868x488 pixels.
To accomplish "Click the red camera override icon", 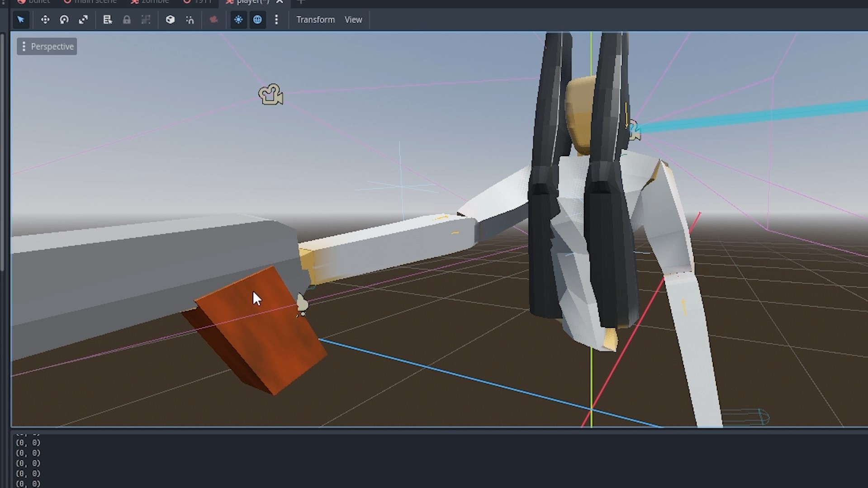I will point(213,19).
